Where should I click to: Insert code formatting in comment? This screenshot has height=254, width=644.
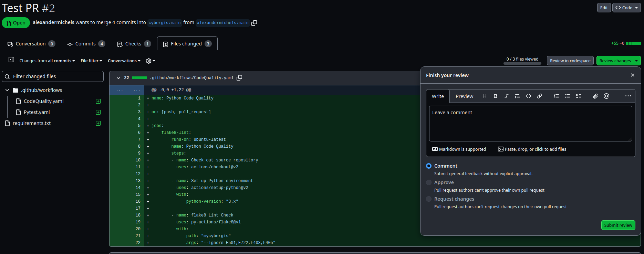(529, 96)
